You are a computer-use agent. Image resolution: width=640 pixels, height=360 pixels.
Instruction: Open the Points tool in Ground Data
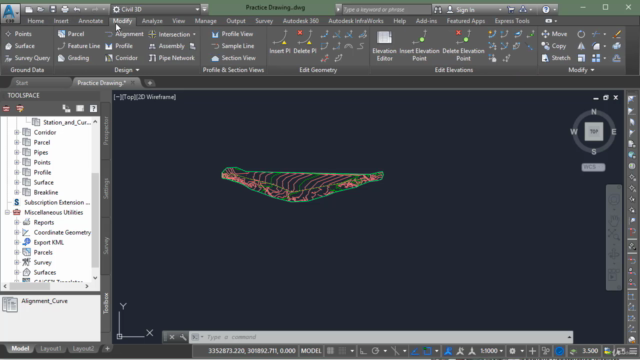coord(18,34)
